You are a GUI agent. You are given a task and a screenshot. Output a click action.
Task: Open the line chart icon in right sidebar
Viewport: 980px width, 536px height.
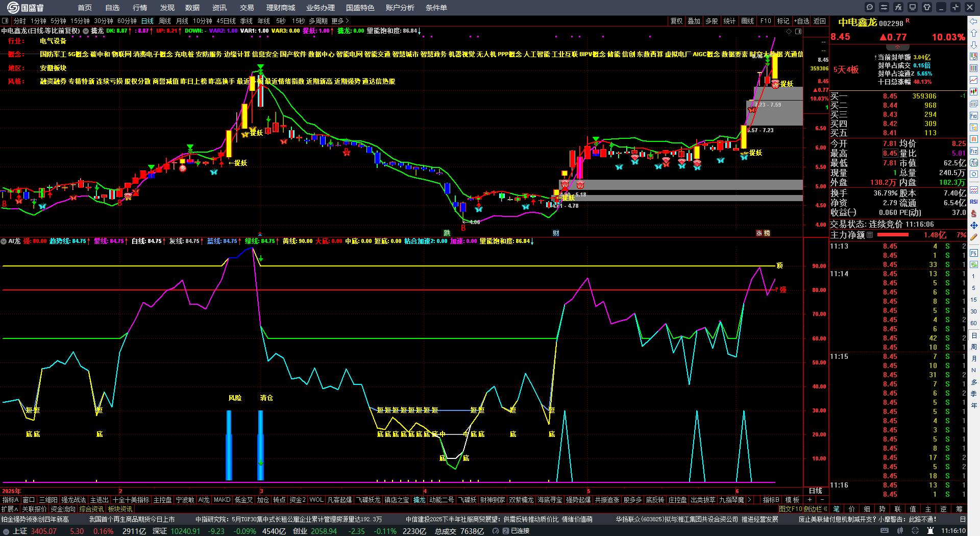973,80
